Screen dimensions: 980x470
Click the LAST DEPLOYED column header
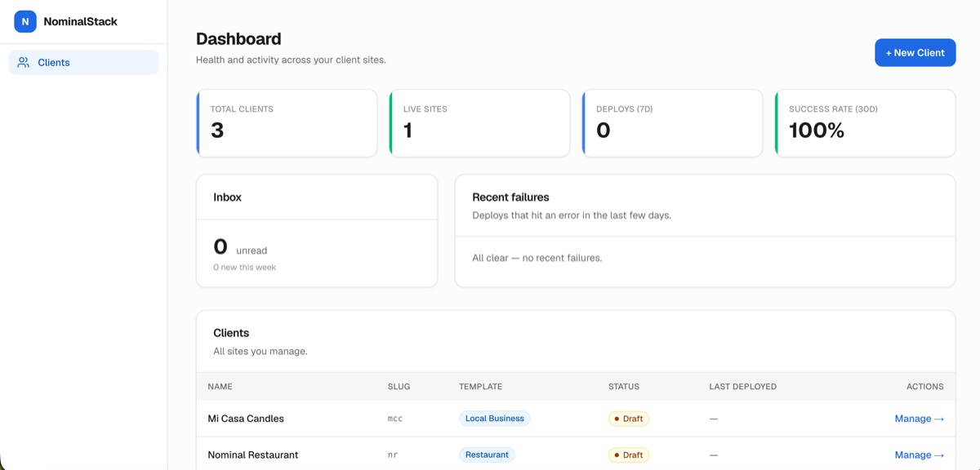pyautogui.click(x=742, y=387)
